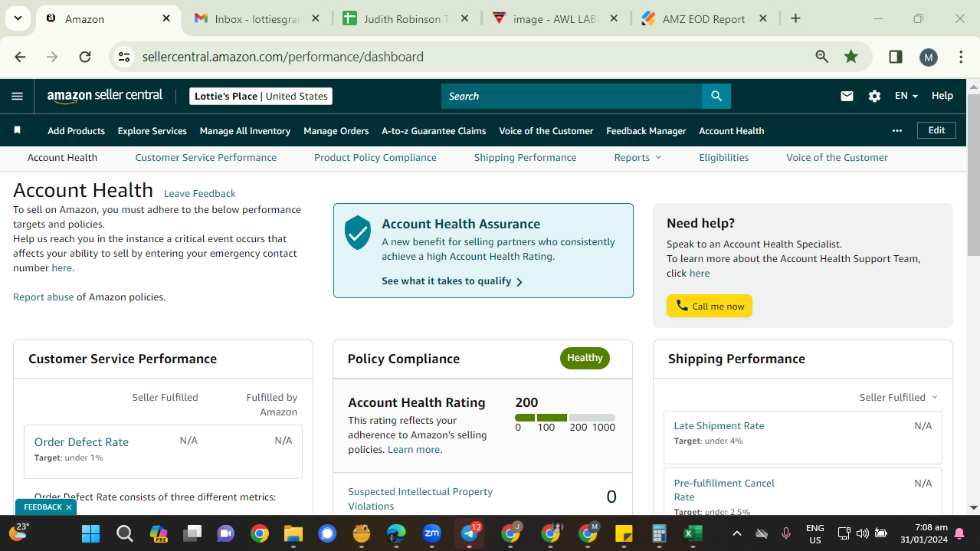Click in the Seller Central search field
This screenshot has width=980, height=551.
[x=572, y=96]
